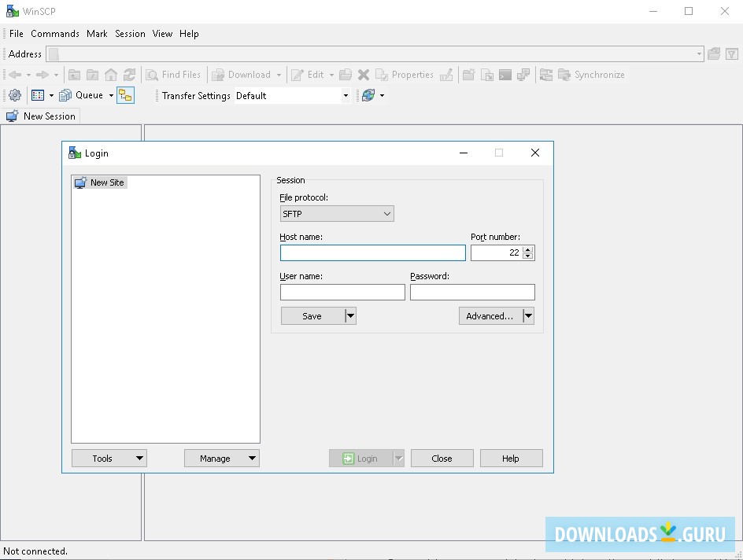Click the Close button in Login dialog
The height and width of the screenshot is (560, 743).
442,459
